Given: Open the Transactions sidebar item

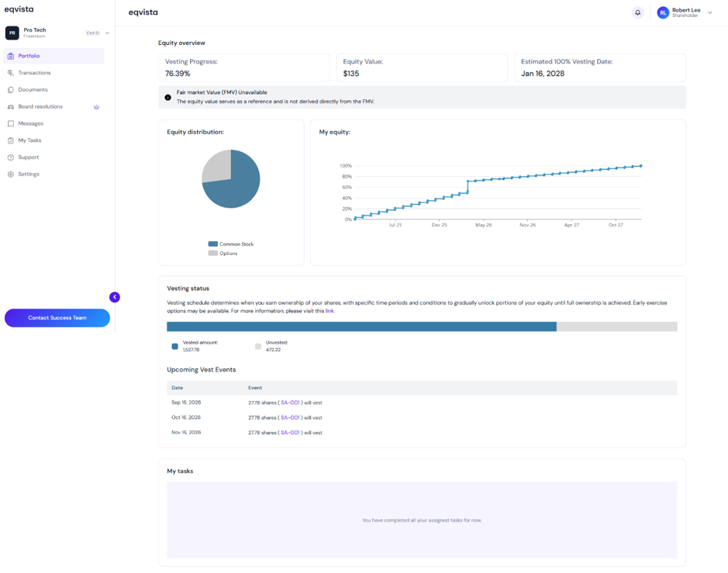Looking at the screenshot, I should (x=53, y=73).
